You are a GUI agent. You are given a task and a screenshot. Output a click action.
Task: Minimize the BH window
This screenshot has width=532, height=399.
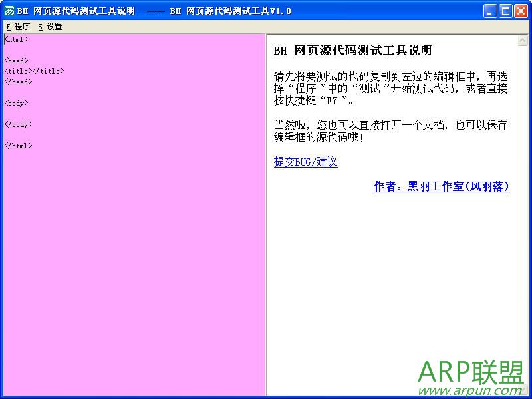tap(489, 11)
